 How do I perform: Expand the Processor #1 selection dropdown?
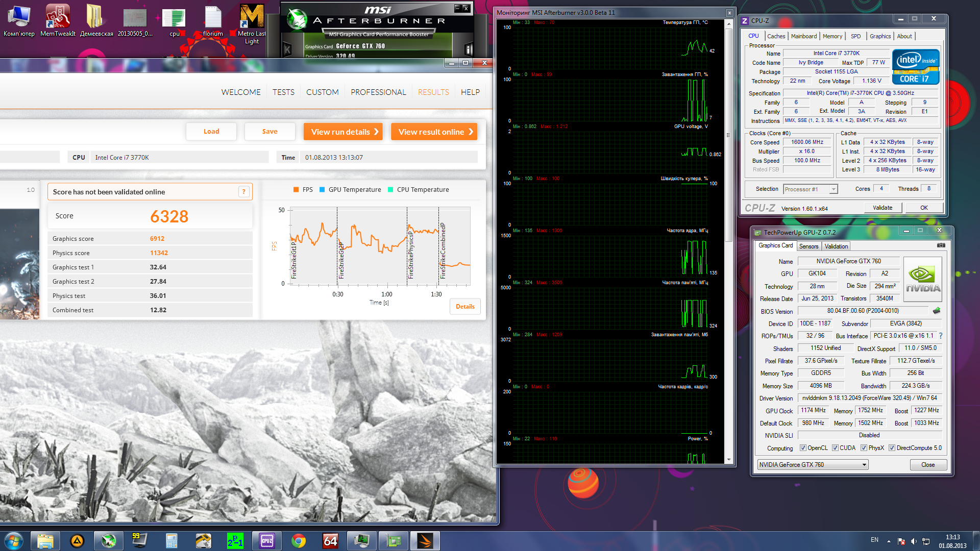[x=810, y=189]
